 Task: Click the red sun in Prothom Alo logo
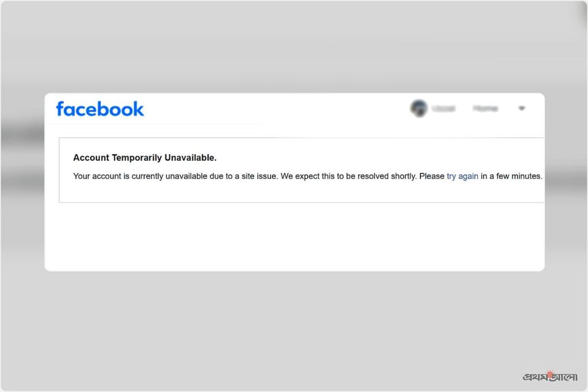point(550,374)
